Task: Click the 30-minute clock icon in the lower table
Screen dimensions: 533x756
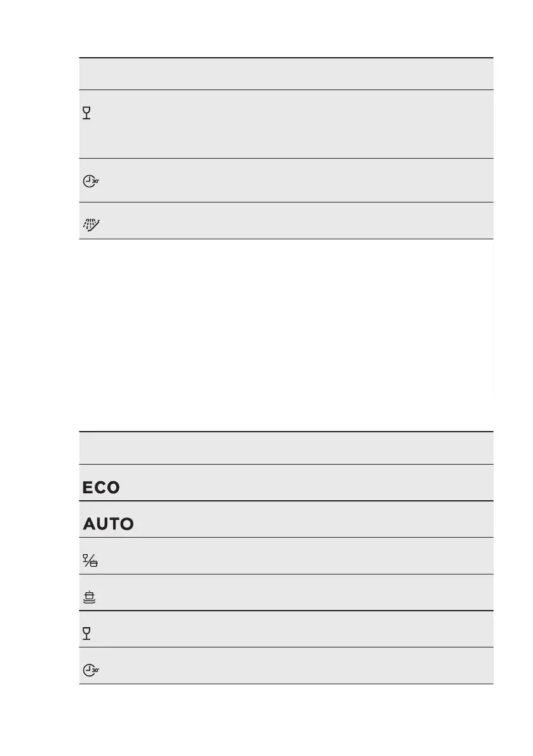Action: point(93,670)
